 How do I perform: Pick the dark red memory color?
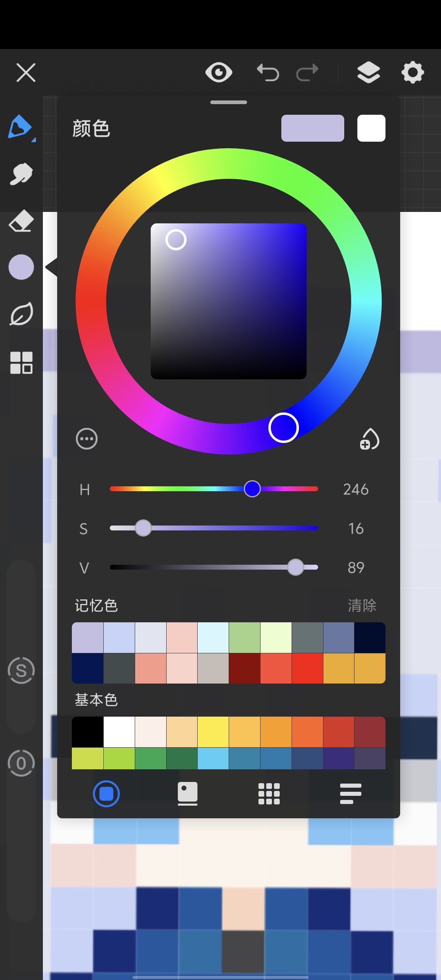pos(245,668)
